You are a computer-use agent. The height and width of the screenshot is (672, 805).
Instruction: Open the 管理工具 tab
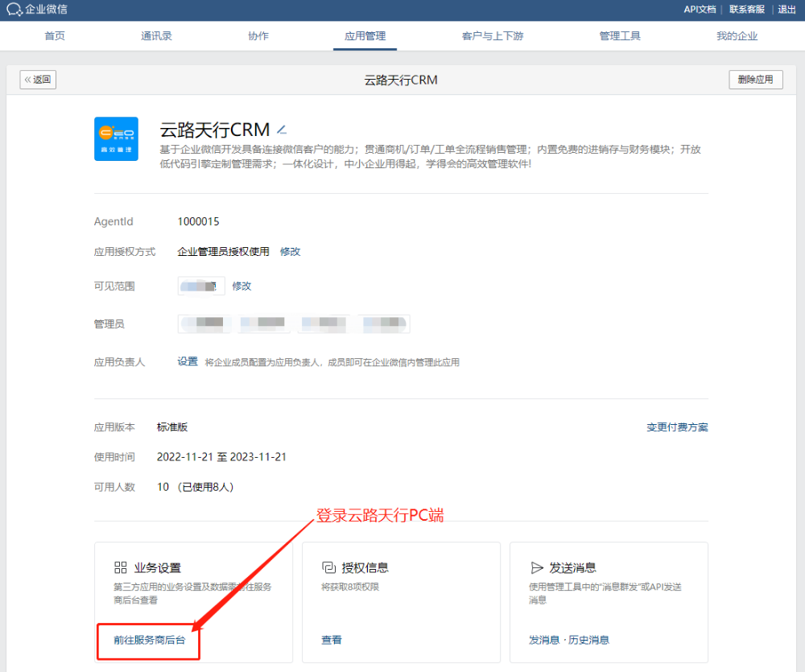tap(620, 36)
